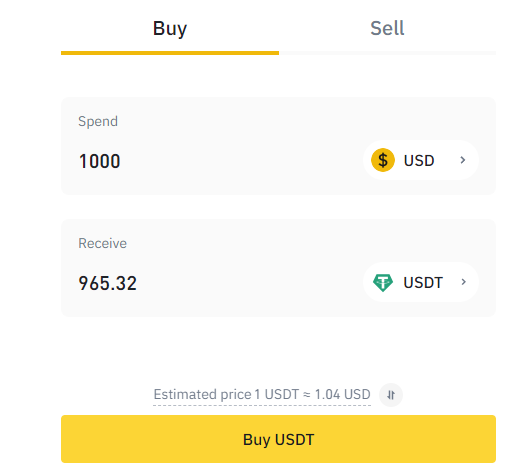The height and width of the screenshot is (474, 523).
Task: Open the USDT receive coin selector
Action: [x=421, y=282]
